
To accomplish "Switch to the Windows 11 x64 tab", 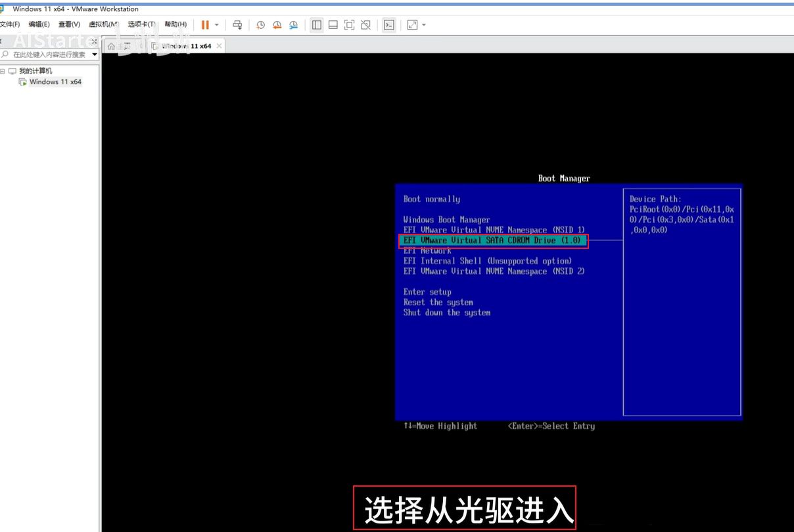I will pos(187,46).
